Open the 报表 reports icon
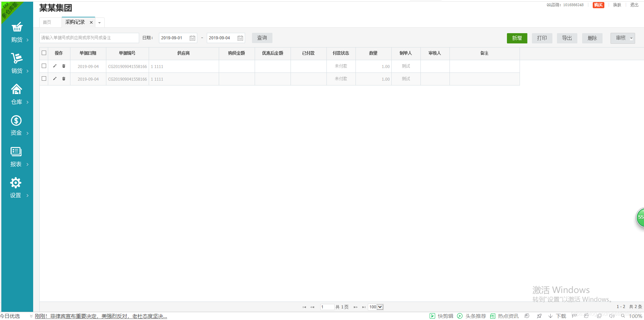 click(16, 151)
